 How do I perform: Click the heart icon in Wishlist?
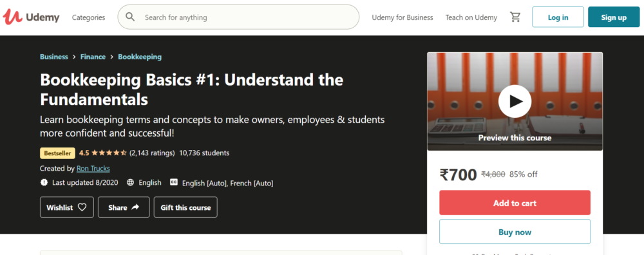click(82, 207)
